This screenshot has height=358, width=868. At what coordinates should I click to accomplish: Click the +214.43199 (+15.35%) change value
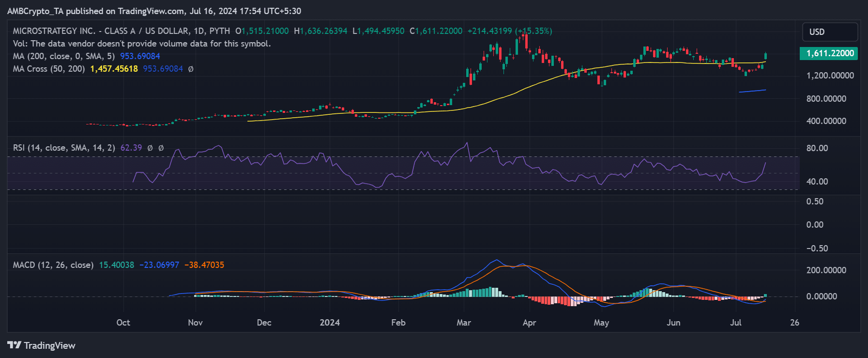point(510,31)
